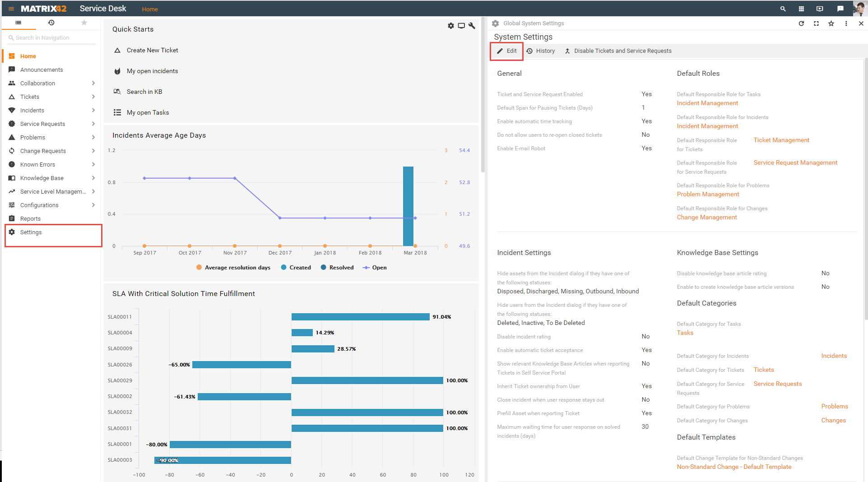Image resolution: width=868 pixels, height=482 pixels.
Task: Click the Search in Navigation field
Action: pos(52,38)
